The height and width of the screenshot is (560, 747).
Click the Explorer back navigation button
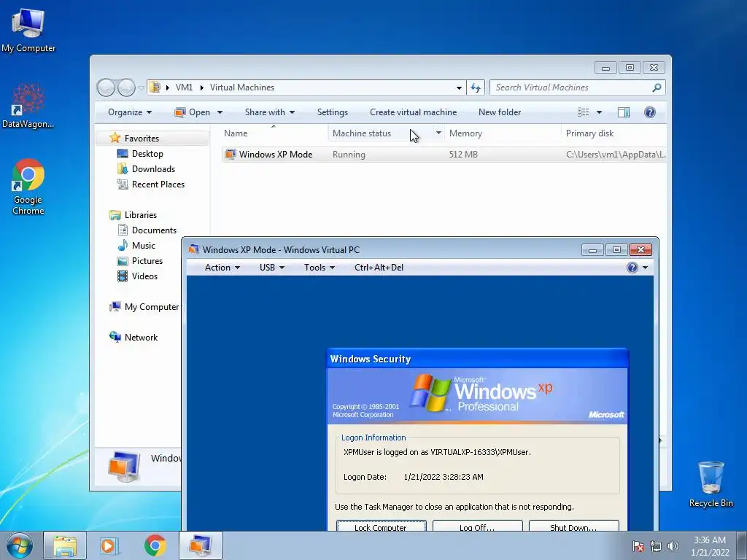coord(106,87)
